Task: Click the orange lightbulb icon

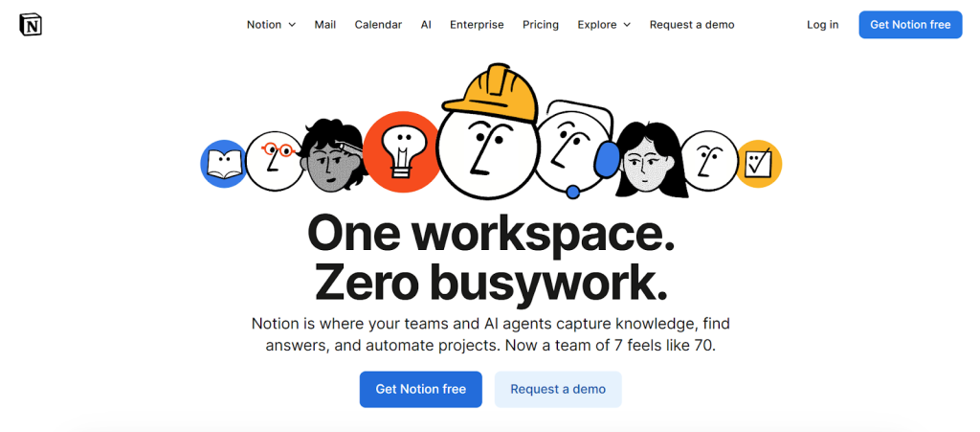Action: click(400, 151)
